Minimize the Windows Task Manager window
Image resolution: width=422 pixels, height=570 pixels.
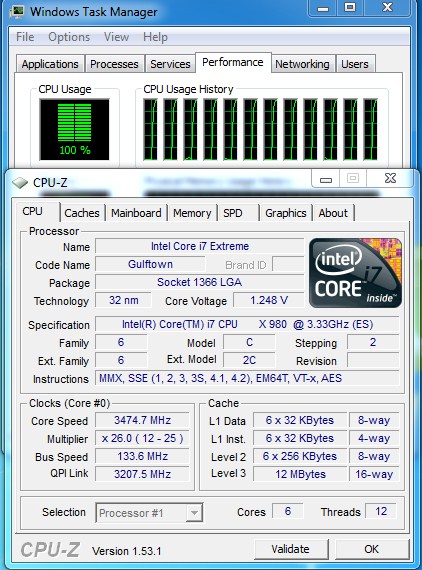[x=323, y=8]
